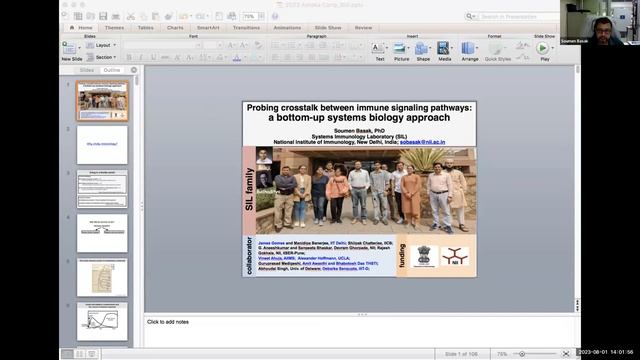Open the SmartArt ribbon tab
The height and width of the screenshot is (360, 640).
click(208, 28)
